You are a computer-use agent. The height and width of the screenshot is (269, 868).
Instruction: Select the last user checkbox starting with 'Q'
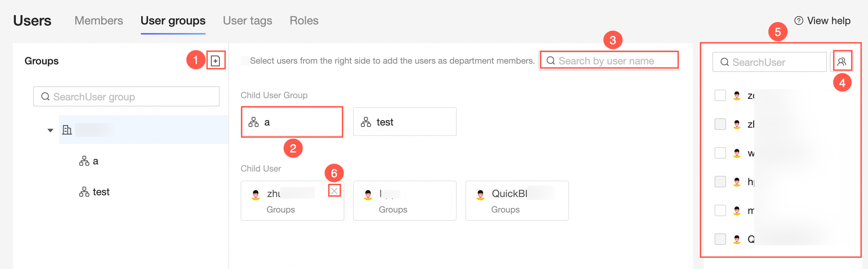(720, 239)
